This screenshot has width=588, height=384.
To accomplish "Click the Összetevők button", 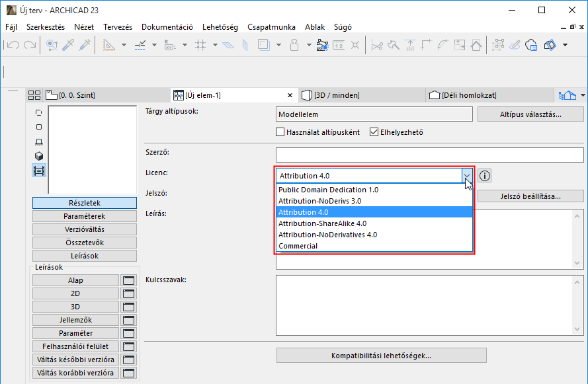I will coord(85,243).
